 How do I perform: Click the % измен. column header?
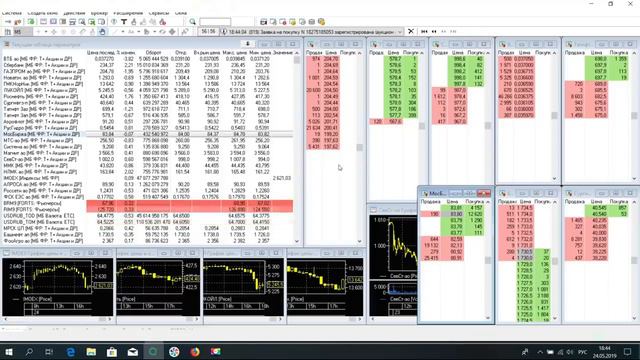click(x=126, y=53)
